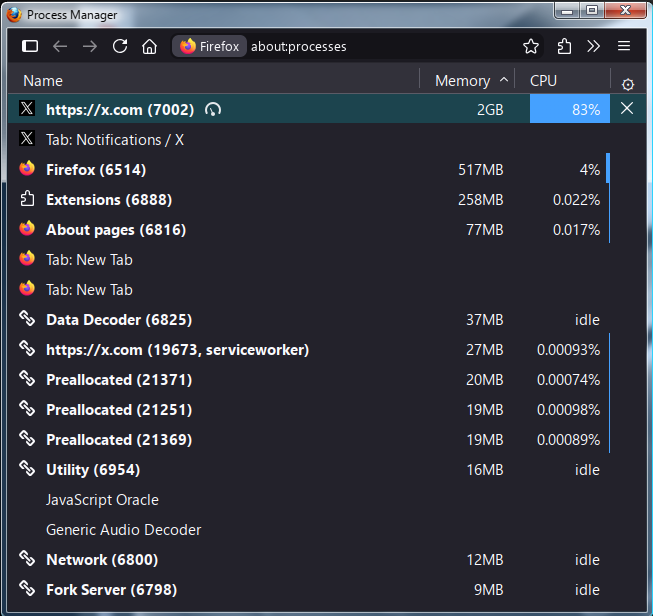Click link icon beside Preallocated (21371)
Viewport: 653px width, 616px height.
[27, 378]
